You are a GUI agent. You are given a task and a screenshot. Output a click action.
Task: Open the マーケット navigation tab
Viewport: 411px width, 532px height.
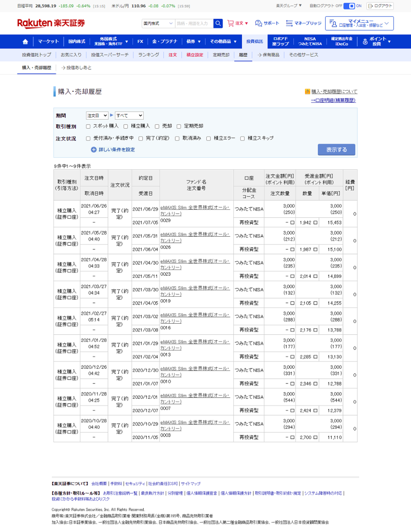click(48, 42)
